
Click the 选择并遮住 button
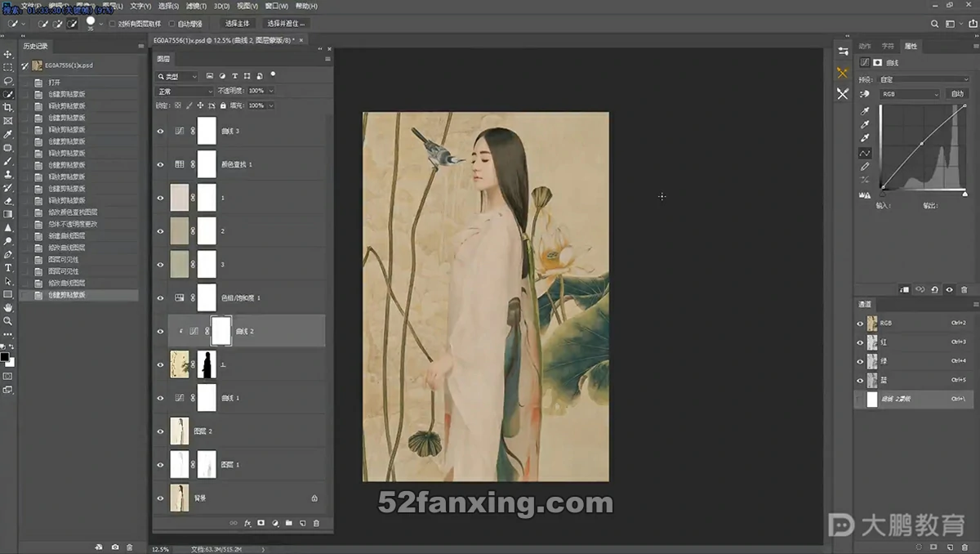286,24
